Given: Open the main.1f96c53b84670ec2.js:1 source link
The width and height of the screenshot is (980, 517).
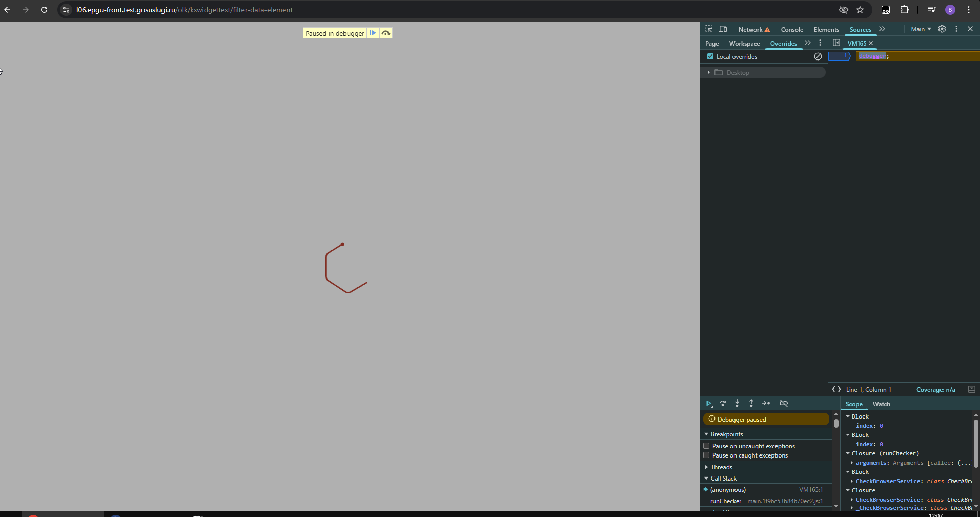Looking at the screenshot, I should click(785, 501).
